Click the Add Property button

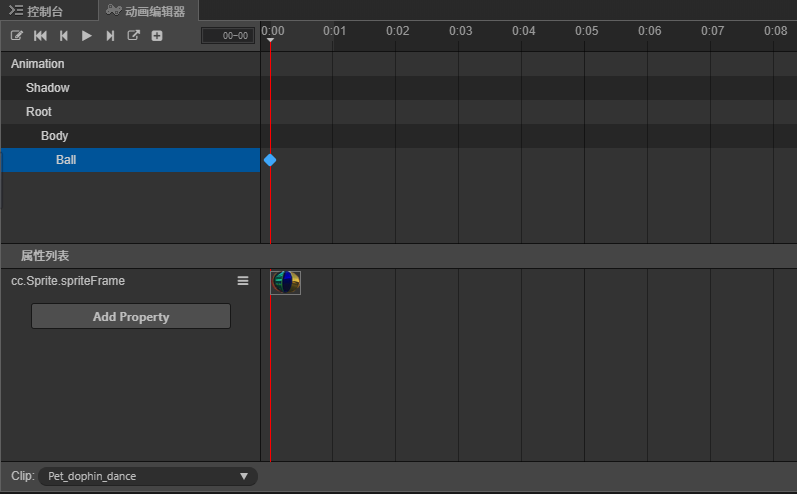(131, 317)
